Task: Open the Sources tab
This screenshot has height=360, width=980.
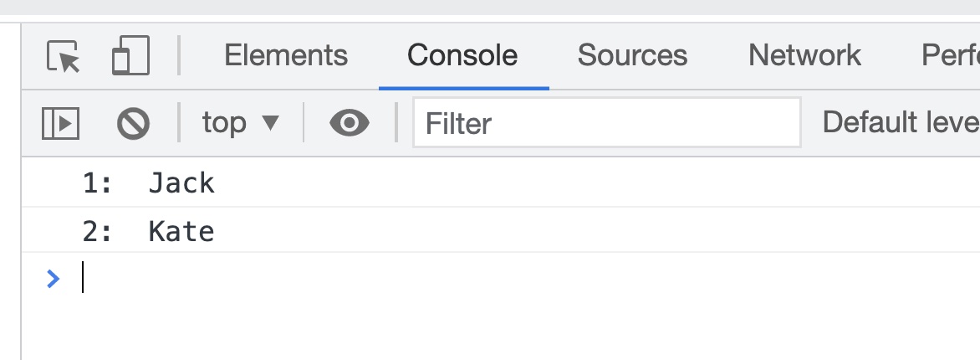Action: (x=632, y=55)
